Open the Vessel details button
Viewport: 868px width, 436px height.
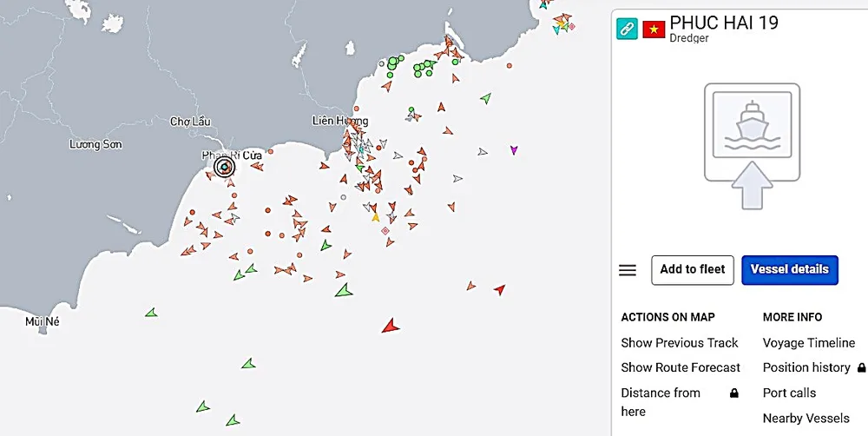(789, 269)
